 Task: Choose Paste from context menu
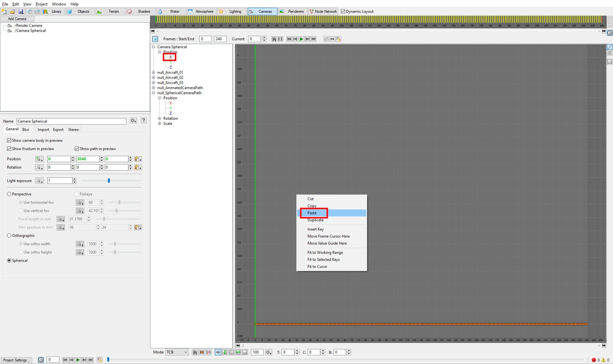click(x=332, y=213)
